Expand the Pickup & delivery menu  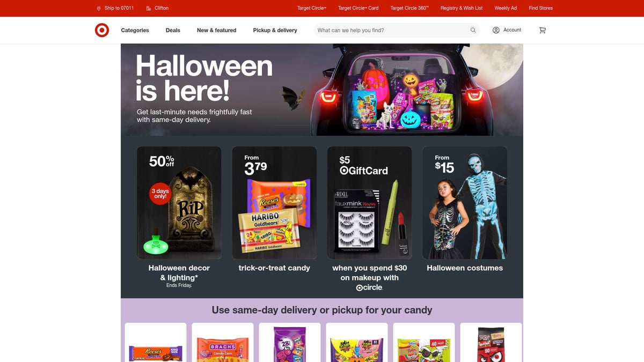pos(275,30)
